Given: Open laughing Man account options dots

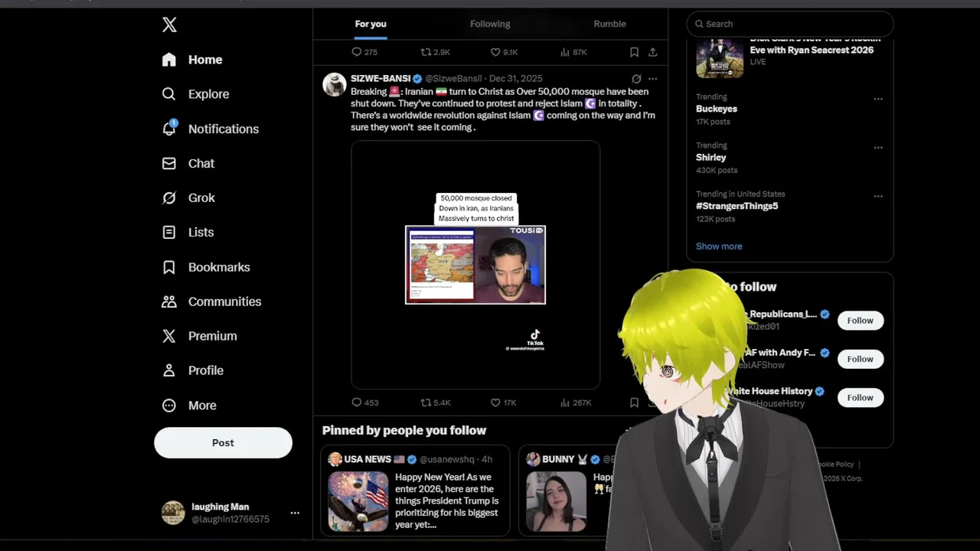Looking at the screenshot, I should point(295,513).
